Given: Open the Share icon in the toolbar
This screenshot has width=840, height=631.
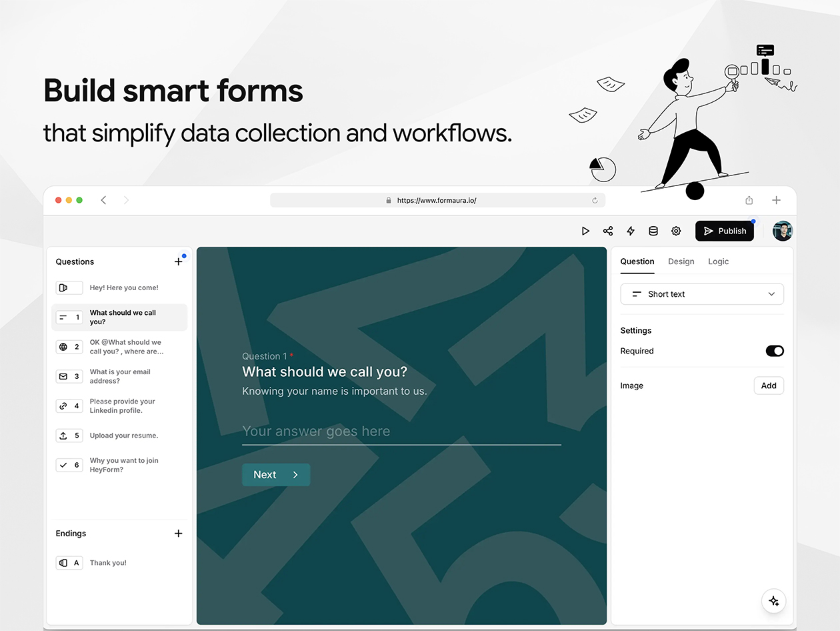Looking at the screenshot, I should (x=608, y=231).
